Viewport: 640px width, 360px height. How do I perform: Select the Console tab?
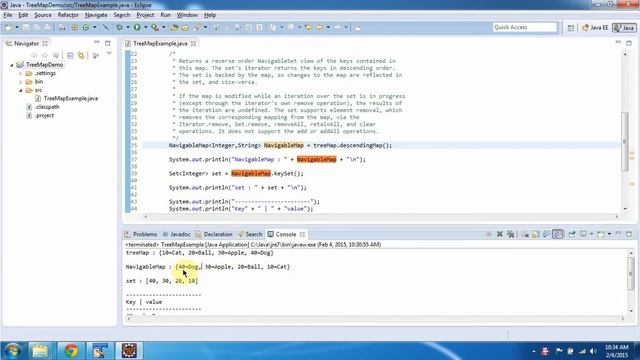click(x=286, y=234)
